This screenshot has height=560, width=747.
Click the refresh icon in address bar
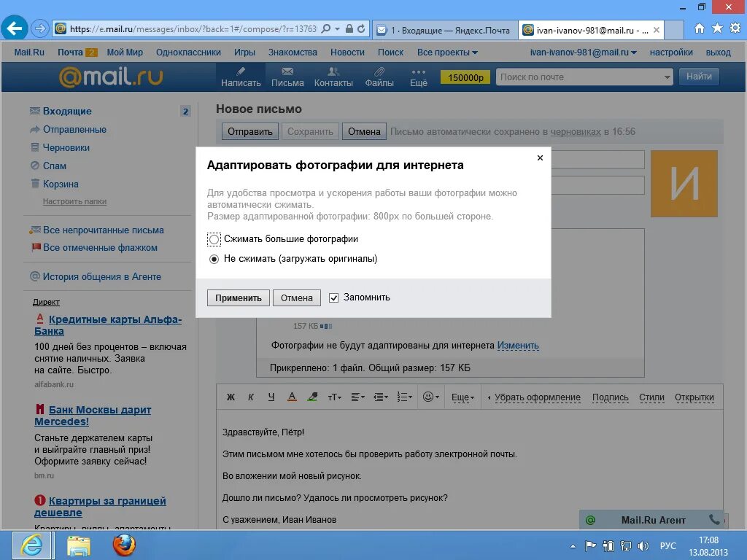[361, 28]
